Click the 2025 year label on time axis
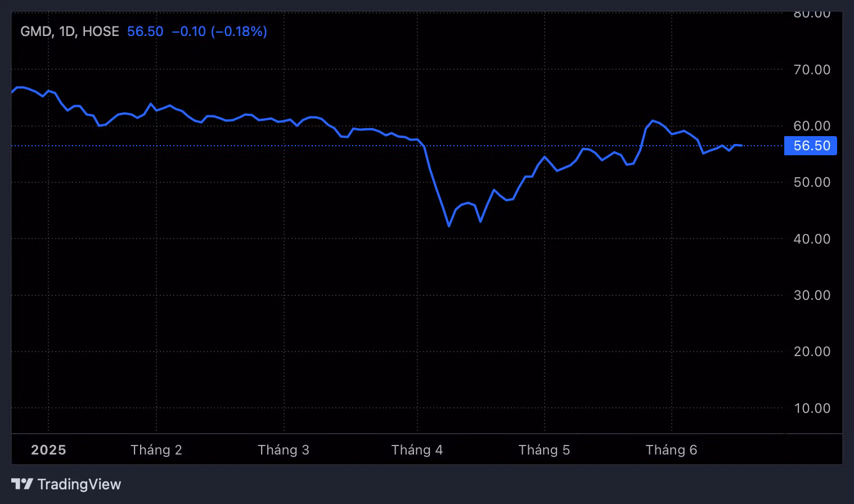 click(48, 450)
